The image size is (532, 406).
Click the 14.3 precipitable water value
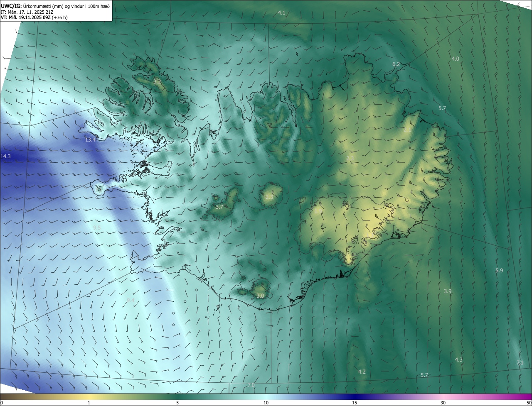tap(5, 157)
